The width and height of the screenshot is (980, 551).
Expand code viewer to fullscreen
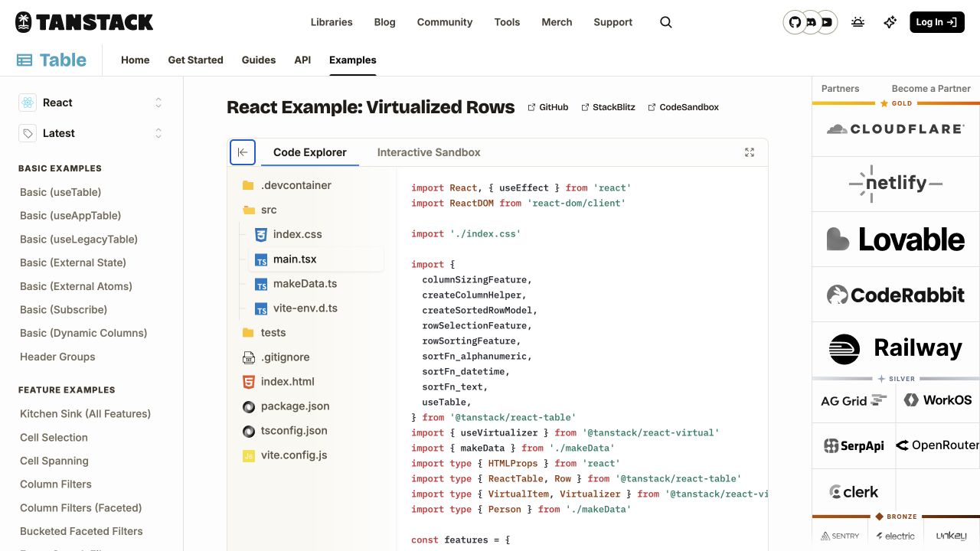[x=750, y=152]
